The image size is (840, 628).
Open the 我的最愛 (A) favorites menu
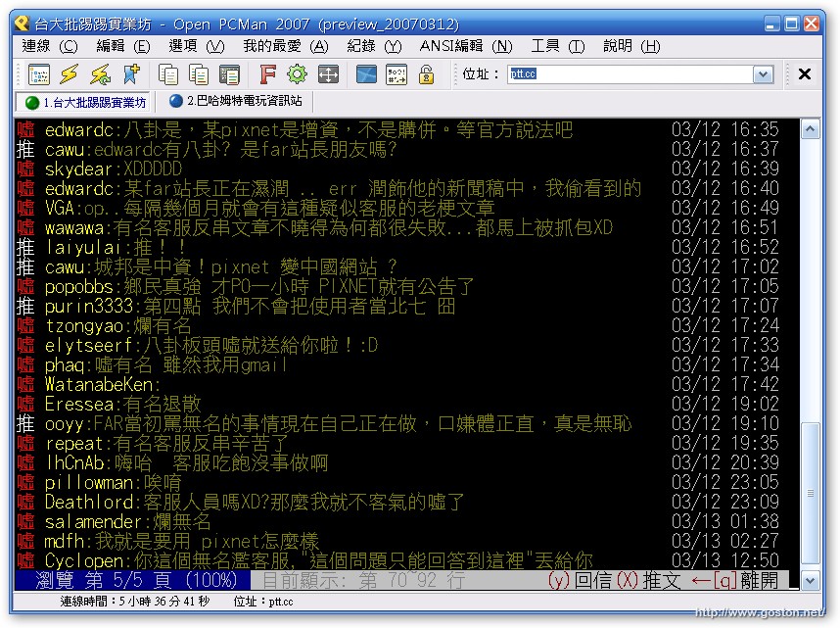(x=285, y=46)
